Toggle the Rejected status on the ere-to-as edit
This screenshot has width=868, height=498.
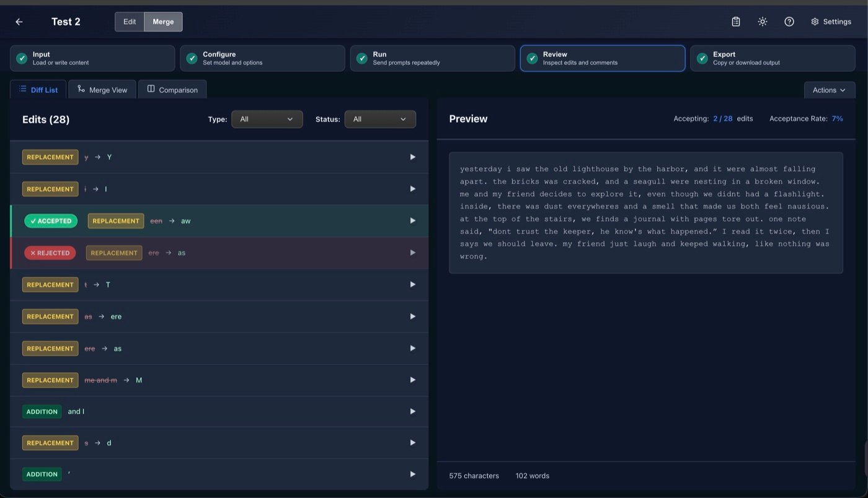(x=50, y=252)
